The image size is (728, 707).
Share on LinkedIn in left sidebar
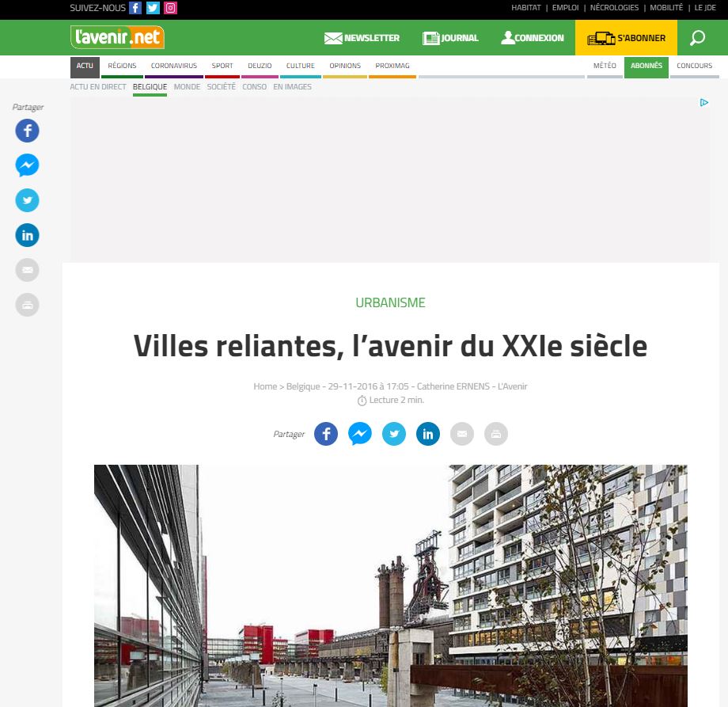[28, 235]
